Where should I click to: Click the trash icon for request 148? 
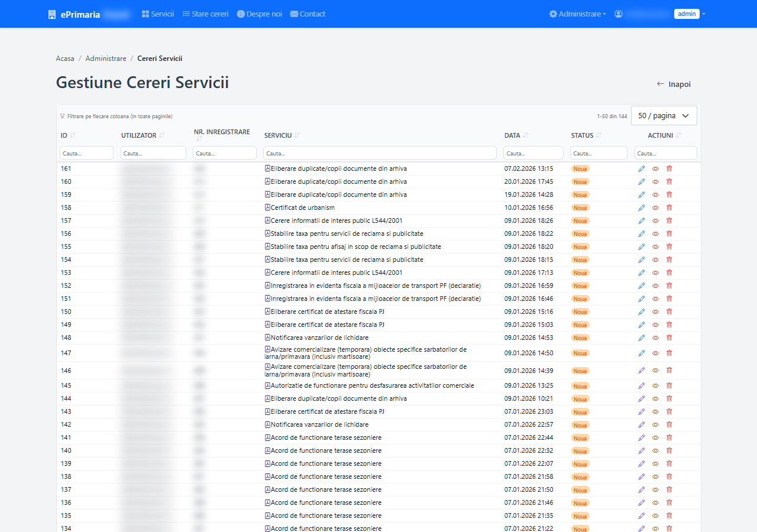click(669, 338)
